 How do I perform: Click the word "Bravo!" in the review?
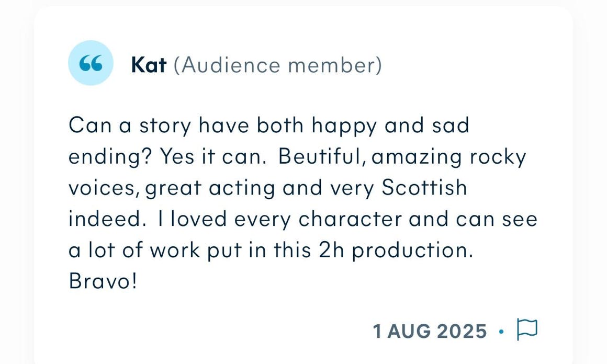[103, 281]
